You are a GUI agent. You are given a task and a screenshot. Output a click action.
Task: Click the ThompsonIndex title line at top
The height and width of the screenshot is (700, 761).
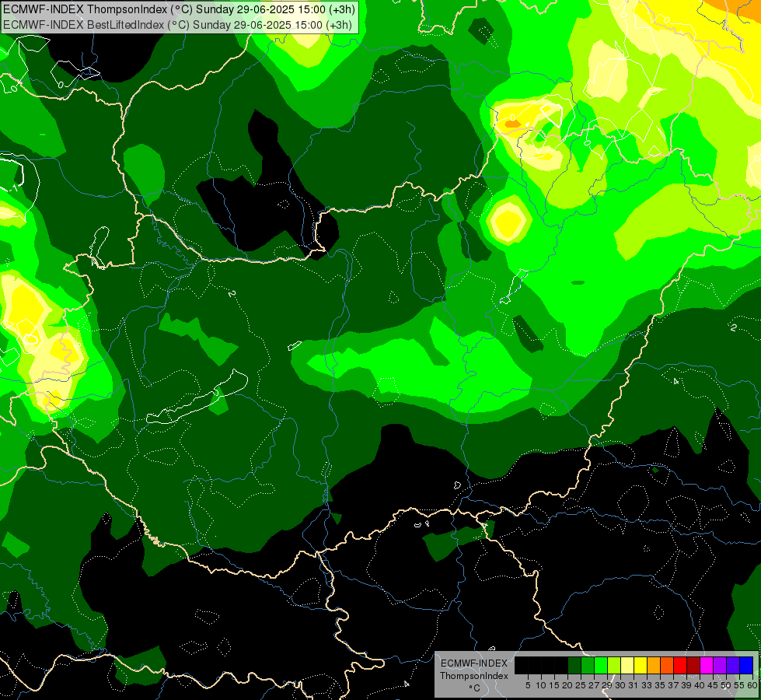point(179,9)
